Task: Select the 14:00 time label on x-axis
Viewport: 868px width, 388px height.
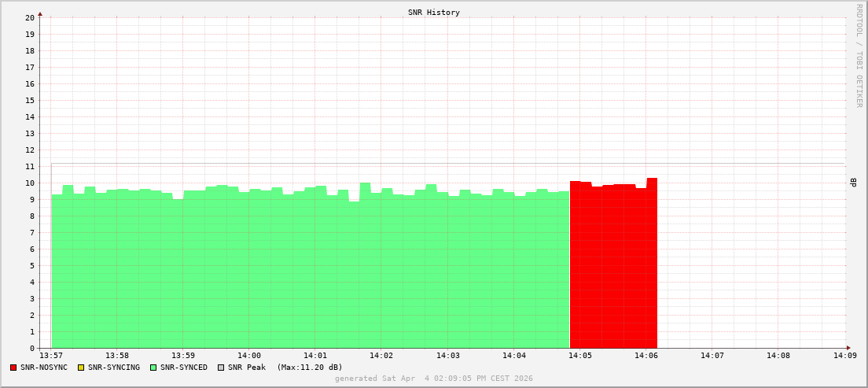Action: (x=248, y=356)
